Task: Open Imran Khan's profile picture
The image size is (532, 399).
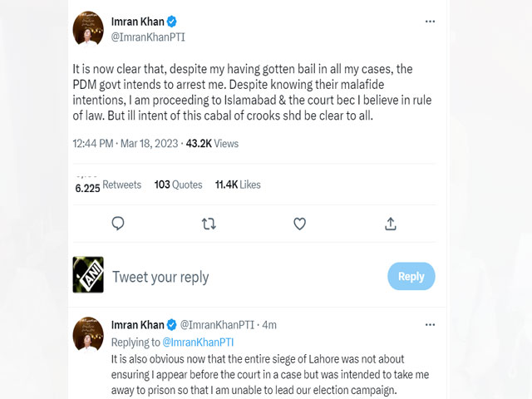Action: coord(88,28)
